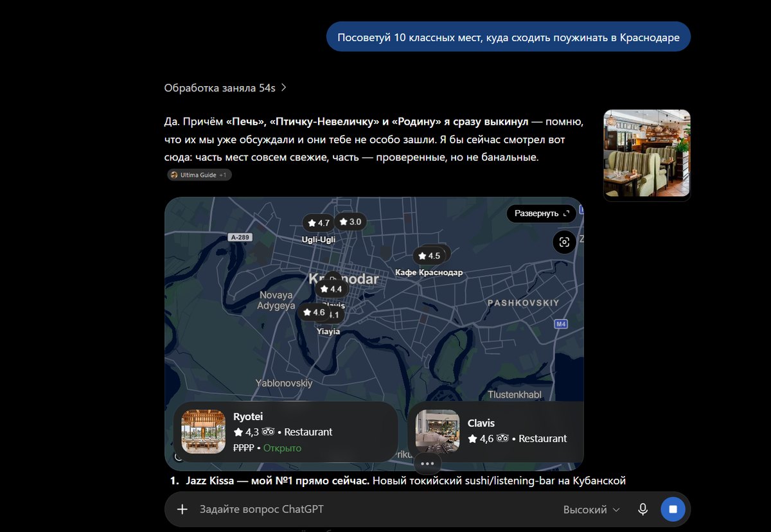The height and width of the screenshot is (532, 771).
Task: Open the restaurant interior image beside the reply
Action: (x=647, y=153)
